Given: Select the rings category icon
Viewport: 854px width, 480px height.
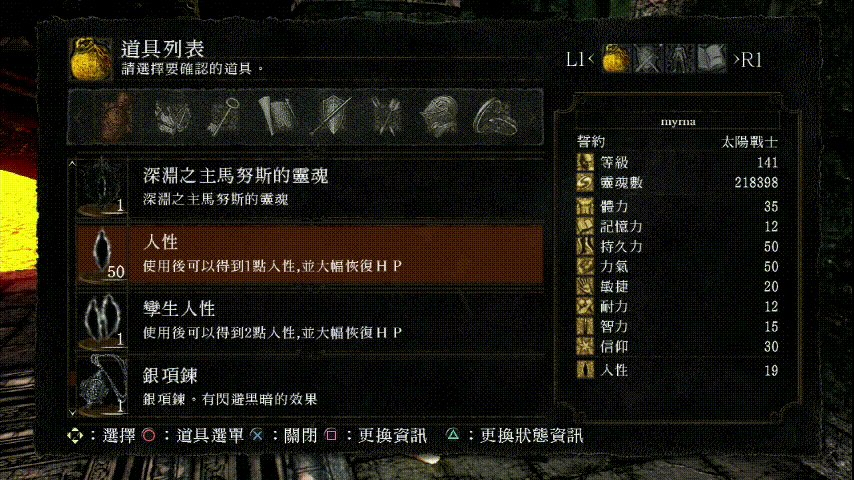Looking at the screenshot, I should click(x=495, y=116).
